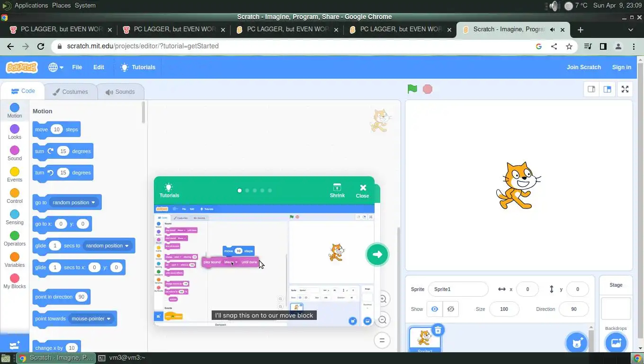This screenshot has height=364, width=644.
Task: Go to the second tutorial step dot
Action: click(247, 191)
